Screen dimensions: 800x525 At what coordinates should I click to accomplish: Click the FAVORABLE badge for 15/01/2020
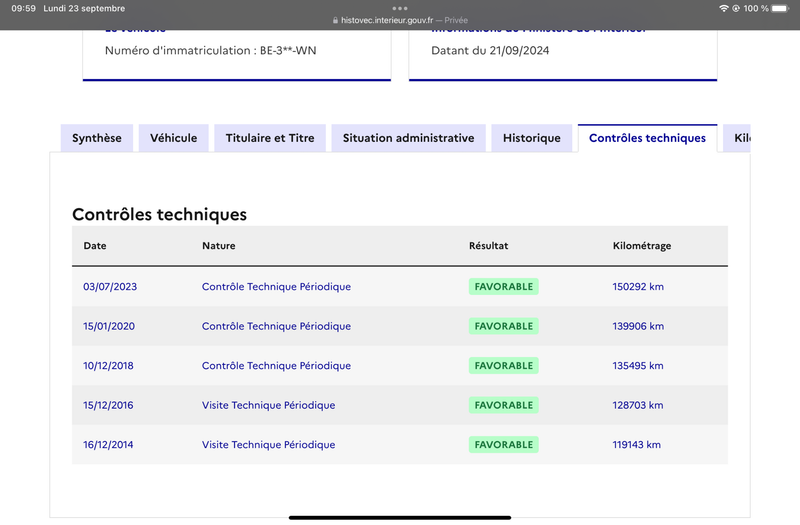coord(504,327)
